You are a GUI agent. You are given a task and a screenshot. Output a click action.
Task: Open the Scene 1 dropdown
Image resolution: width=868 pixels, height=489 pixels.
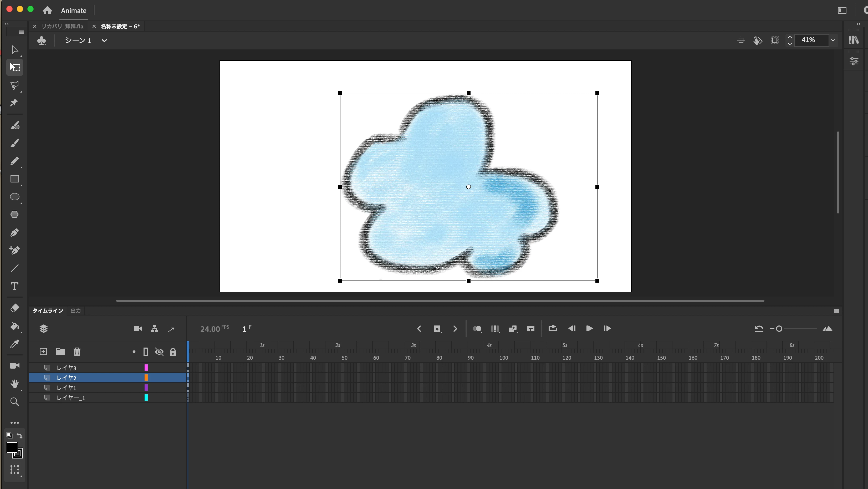pos(104,40)
